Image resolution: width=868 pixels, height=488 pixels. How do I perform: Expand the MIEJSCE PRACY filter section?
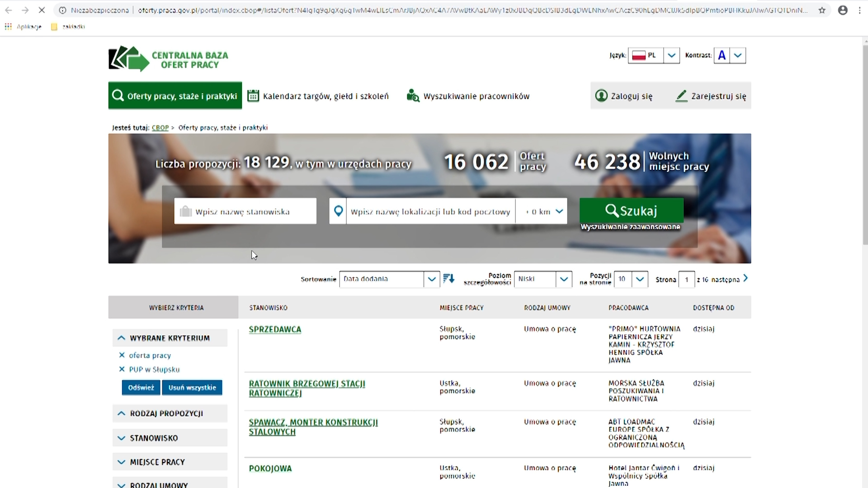pos(170,462)
